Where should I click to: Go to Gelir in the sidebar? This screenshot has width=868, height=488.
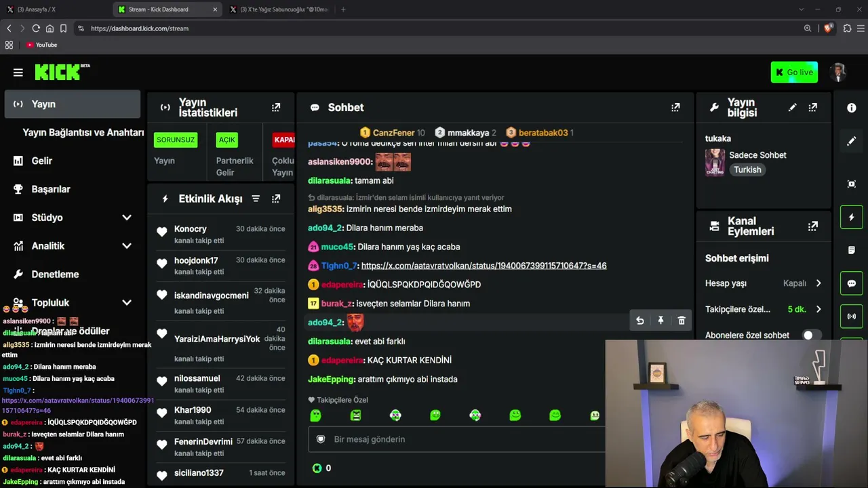[41, 161]
